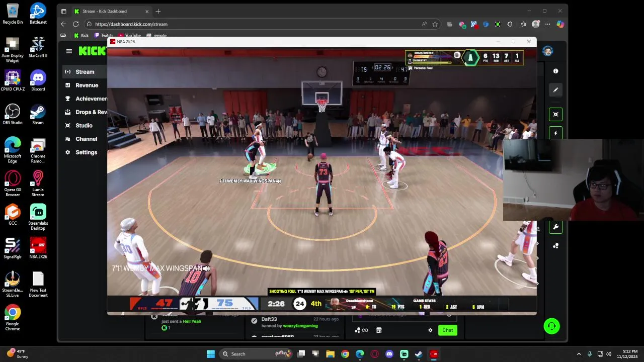644x362 pixels.
Task: Open Windows Start menu
Action: (211, 354)
